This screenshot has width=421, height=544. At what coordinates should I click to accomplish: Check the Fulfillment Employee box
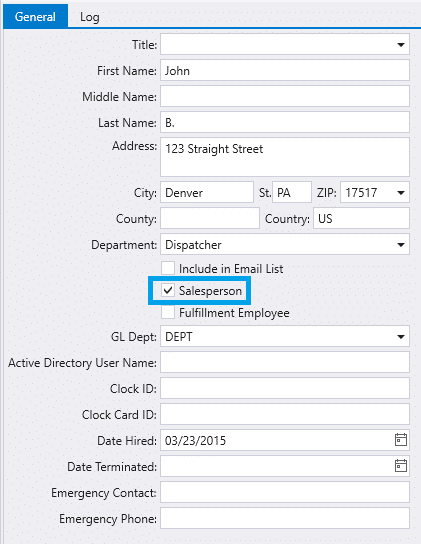coord(168,312)
